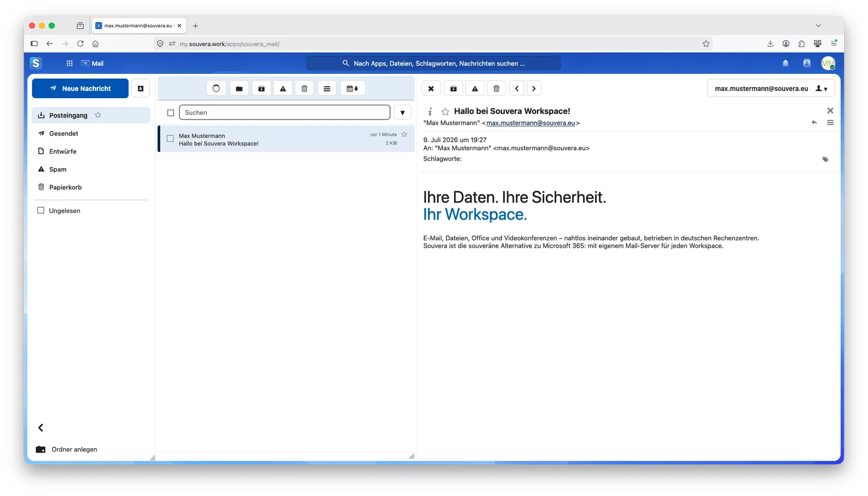Open the browser application menu
Viewport: 868px width, 496px height.
(834, 43)
